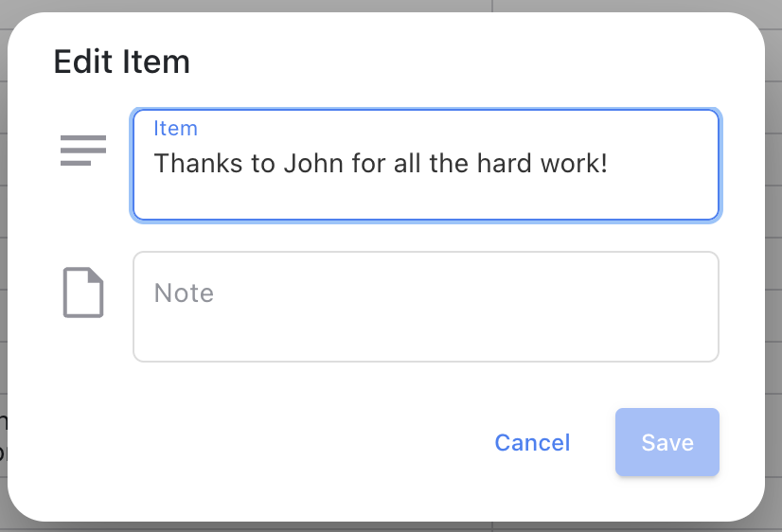The height and width of the screenshot is (532, 782).
Task: Cancel editing the item
Action: coord(532,442)
